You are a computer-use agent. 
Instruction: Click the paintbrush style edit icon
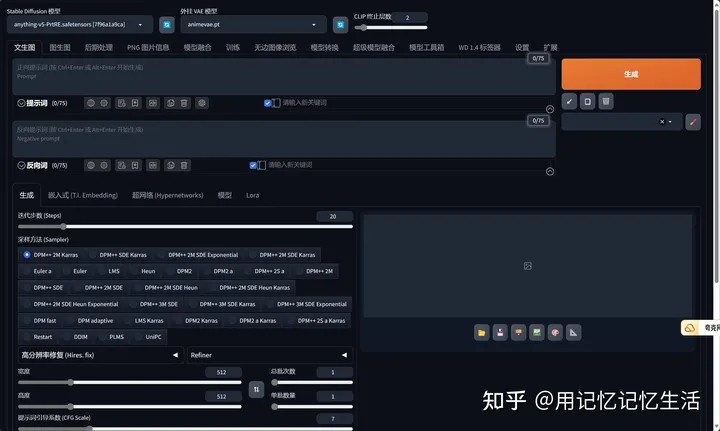click(693, 121)
